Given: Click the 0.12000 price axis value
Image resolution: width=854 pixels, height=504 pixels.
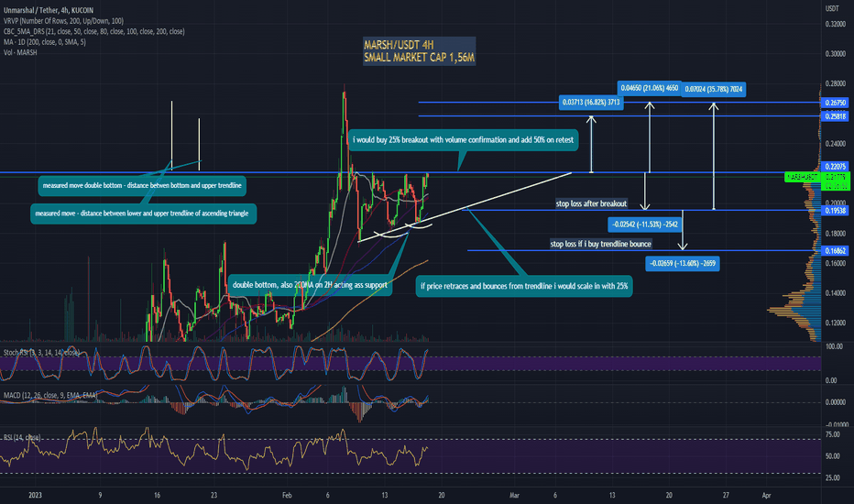Looking at the screenshot, I should point(836,323).
